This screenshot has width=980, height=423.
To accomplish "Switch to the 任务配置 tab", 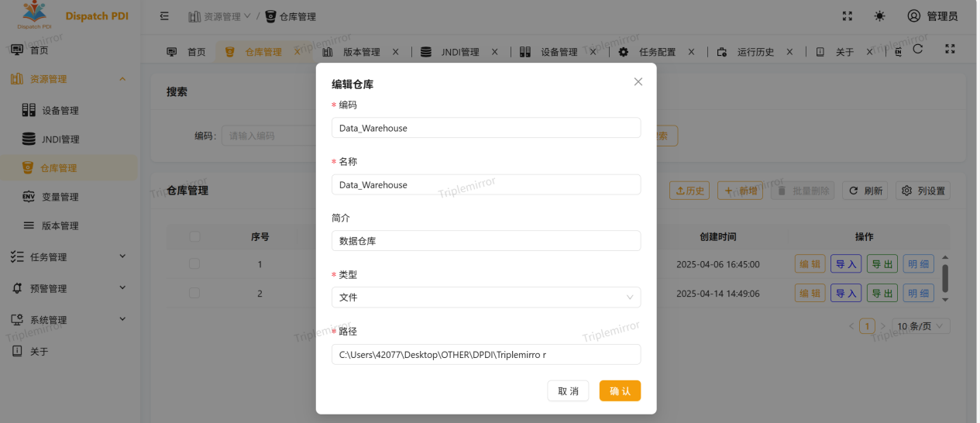I will 658,52.
